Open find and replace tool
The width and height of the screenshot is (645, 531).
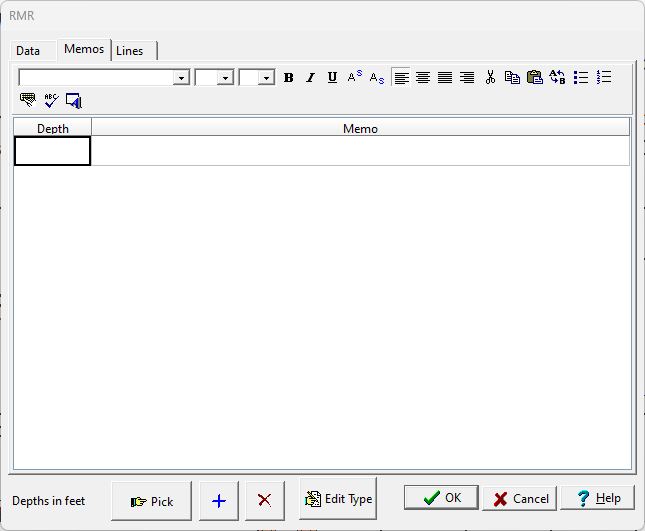point(557,77)
